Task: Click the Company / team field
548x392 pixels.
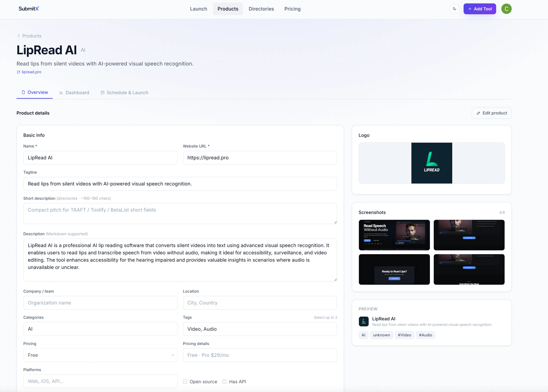Action: coord(100,303)
